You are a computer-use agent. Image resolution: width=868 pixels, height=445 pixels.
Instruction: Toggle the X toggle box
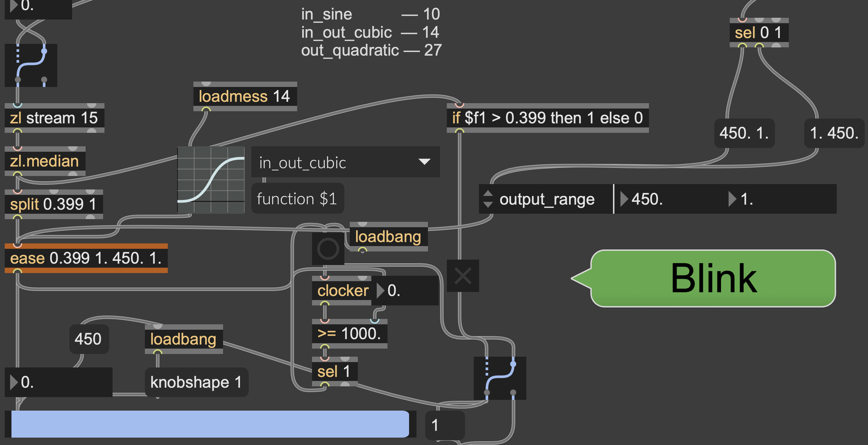click(x=462, y=276)
